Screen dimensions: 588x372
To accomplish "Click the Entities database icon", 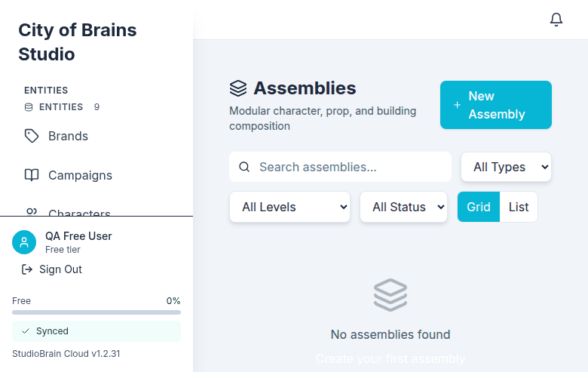I will [29, 107].
